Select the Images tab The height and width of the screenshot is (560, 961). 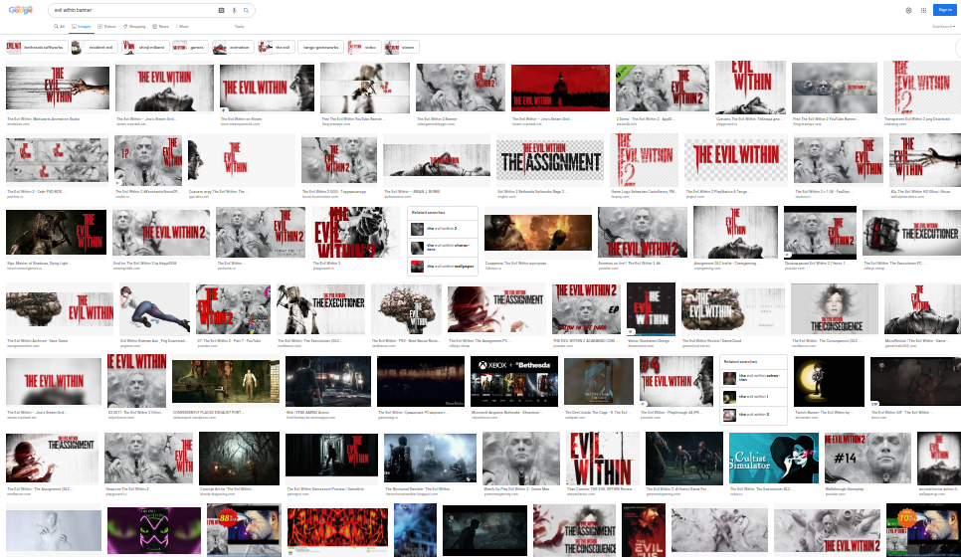pyautogui.click(x=81, y=26)
